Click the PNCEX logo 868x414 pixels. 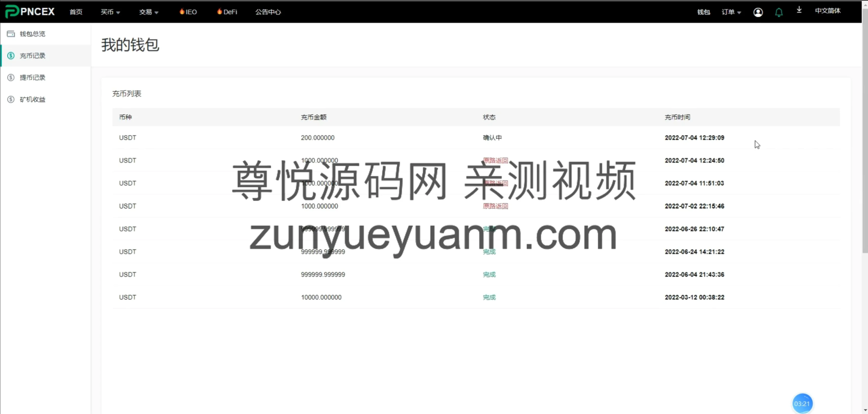pyautogui.click(x=30, y=11)
